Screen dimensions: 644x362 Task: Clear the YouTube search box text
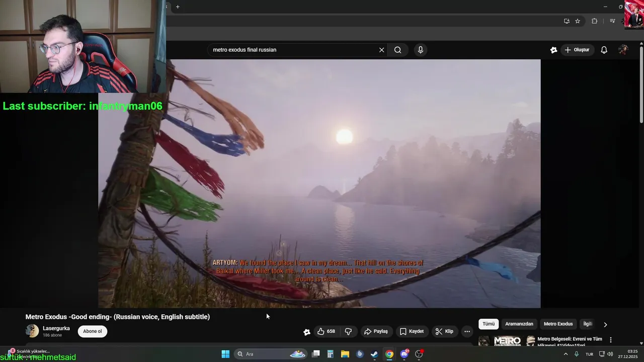pos(381,50)
